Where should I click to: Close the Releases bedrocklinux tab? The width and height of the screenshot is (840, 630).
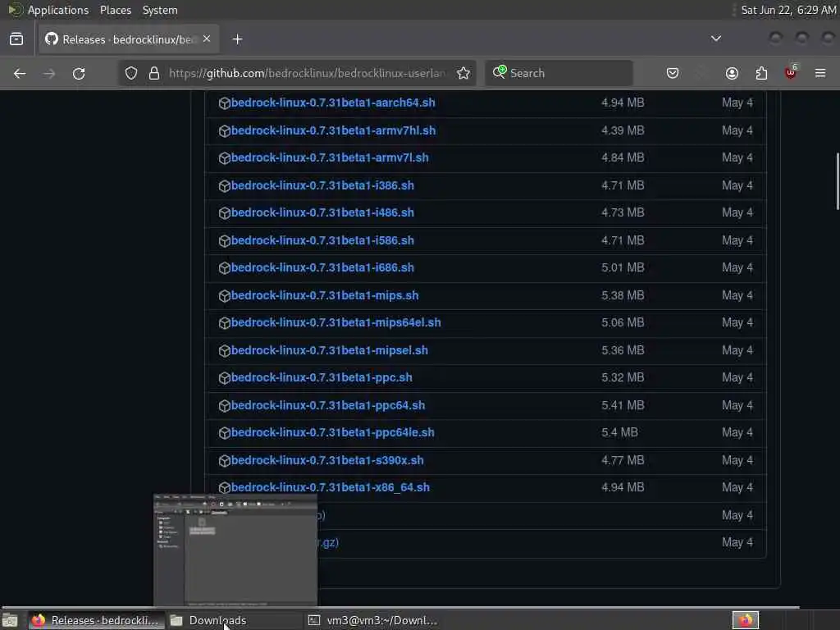coord(207,39)
